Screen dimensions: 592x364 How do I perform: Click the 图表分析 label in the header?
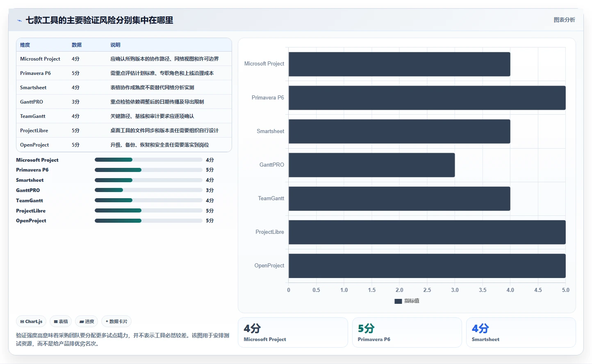[564, 20]
